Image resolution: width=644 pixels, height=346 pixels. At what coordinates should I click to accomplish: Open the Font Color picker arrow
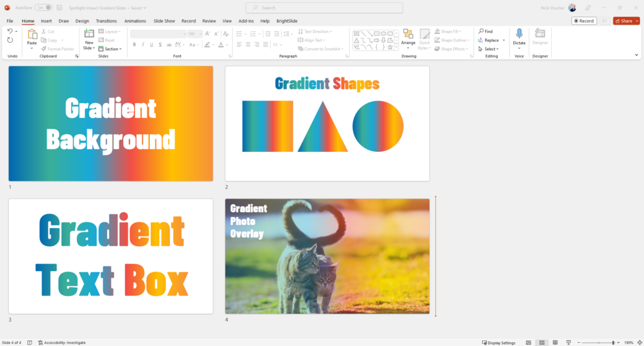pyautogui.click(x=227, y=45)
